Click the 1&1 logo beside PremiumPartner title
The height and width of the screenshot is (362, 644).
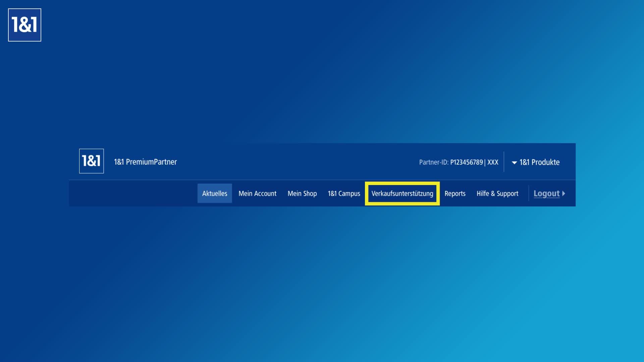(x=91, y=161)
